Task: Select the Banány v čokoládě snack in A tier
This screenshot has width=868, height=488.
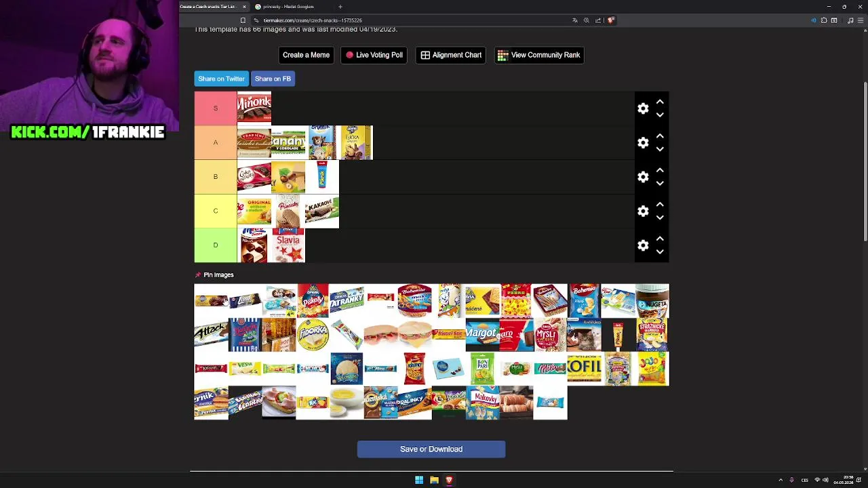Action: (288, 142)
